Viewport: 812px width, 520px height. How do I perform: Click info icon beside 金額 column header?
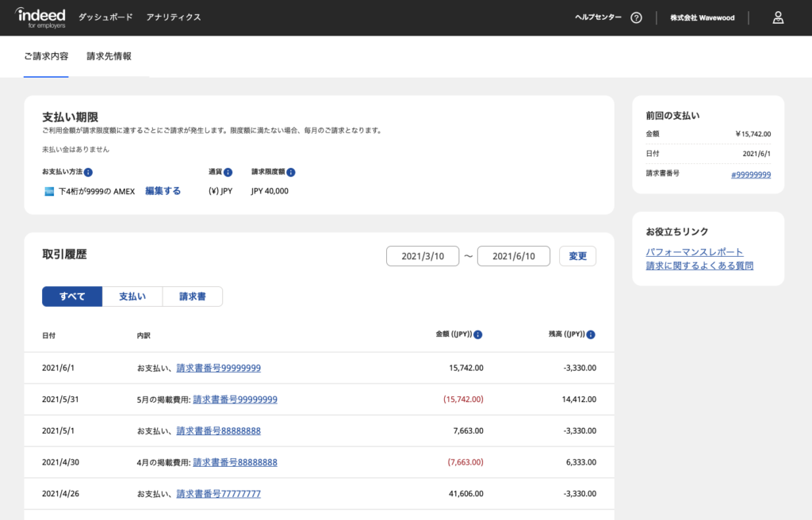coord(478,335)
